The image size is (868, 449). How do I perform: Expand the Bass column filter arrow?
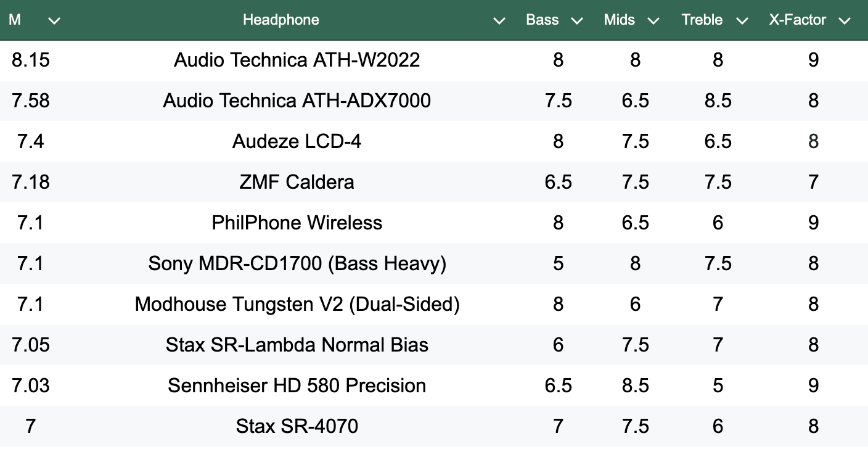(x=577, y=20)
